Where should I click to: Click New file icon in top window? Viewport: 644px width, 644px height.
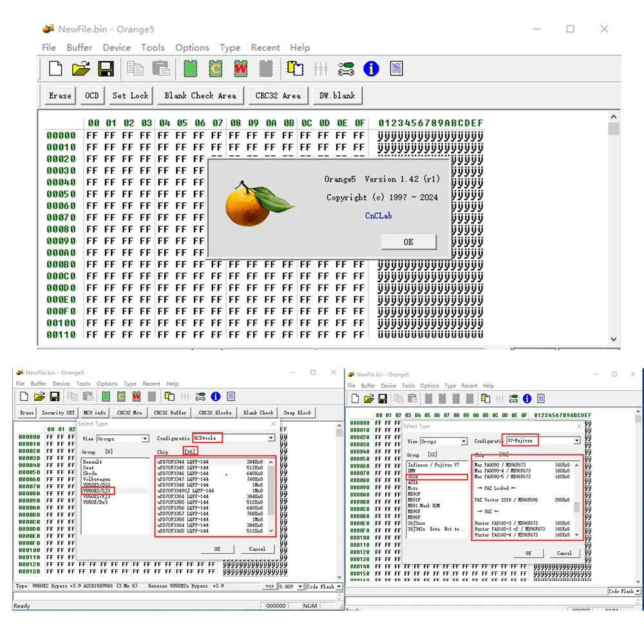(55, 69)
